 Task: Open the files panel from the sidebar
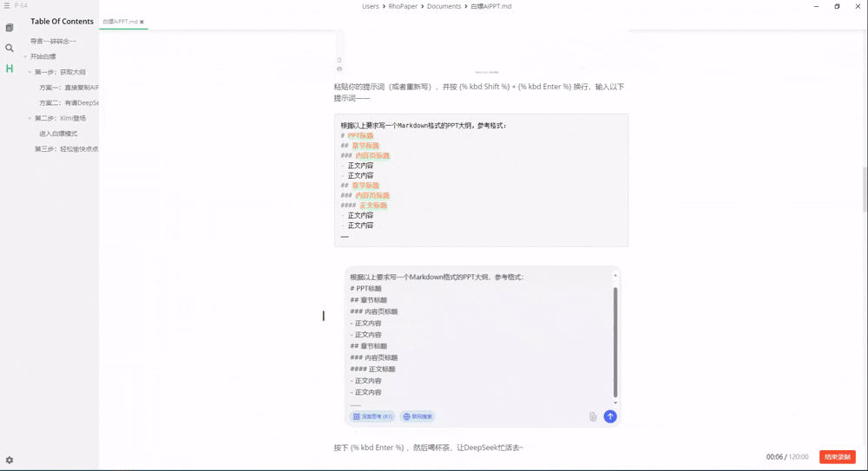click(x=10, y=28)
